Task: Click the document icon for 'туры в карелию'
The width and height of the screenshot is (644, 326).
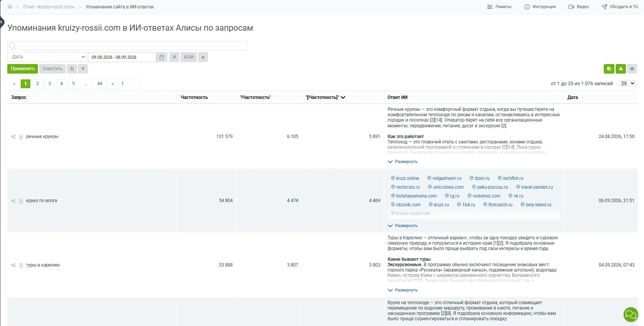Action: pyautogui.click(x=21, y=265)
